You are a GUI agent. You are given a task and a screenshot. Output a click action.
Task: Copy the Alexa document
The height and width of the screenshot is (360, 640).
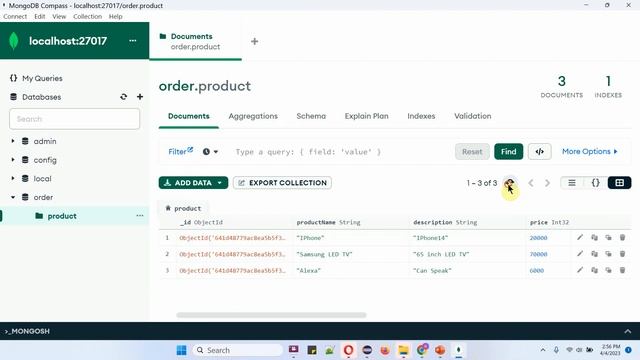click(x=594, y=270)
